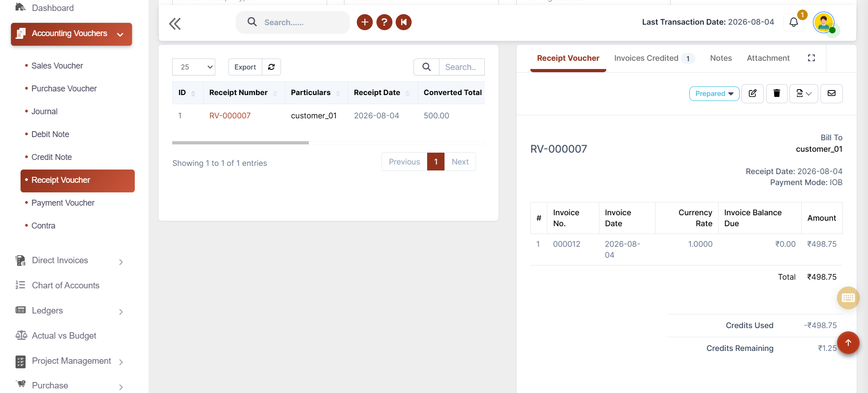Sort by Receipt Number column arrows

coord(275,93)
